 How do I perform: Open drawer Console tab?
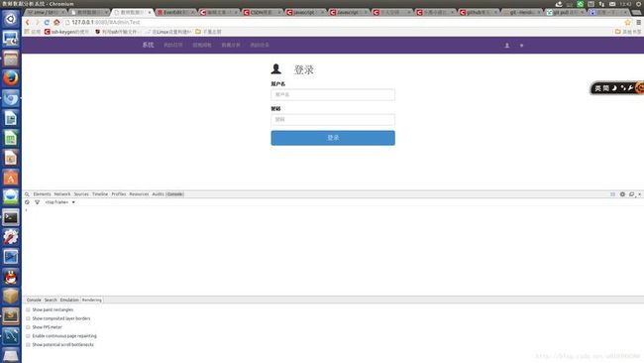pyautogui.click(x=34, y=301)
